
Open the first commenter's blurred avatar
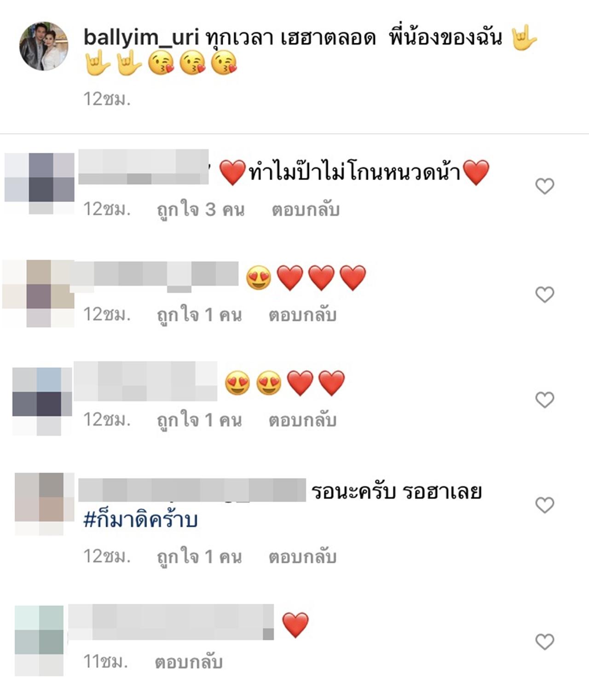pyautogui.click(x=40, y=183)
